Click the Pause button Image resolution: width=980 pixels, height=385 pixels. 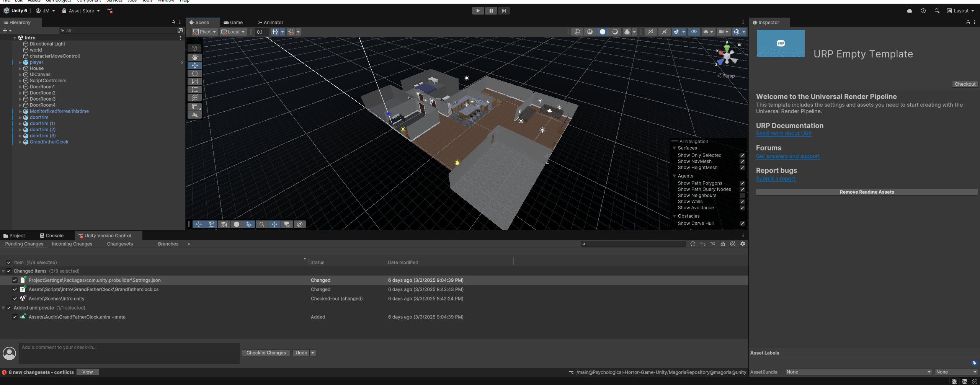[491, 11]
